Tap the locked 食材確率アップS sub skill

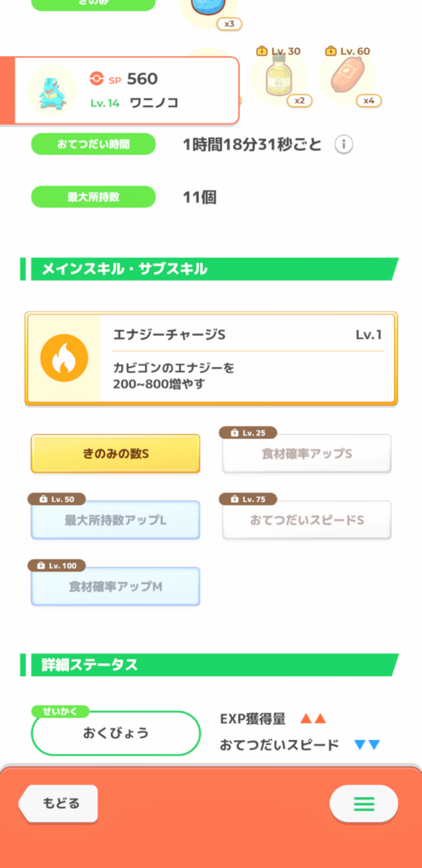point(307,453)
